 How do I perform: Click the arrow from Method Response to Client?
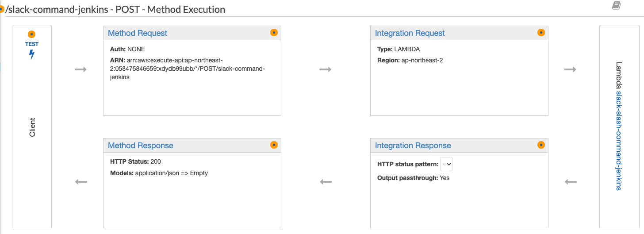(x=81, y=182)
